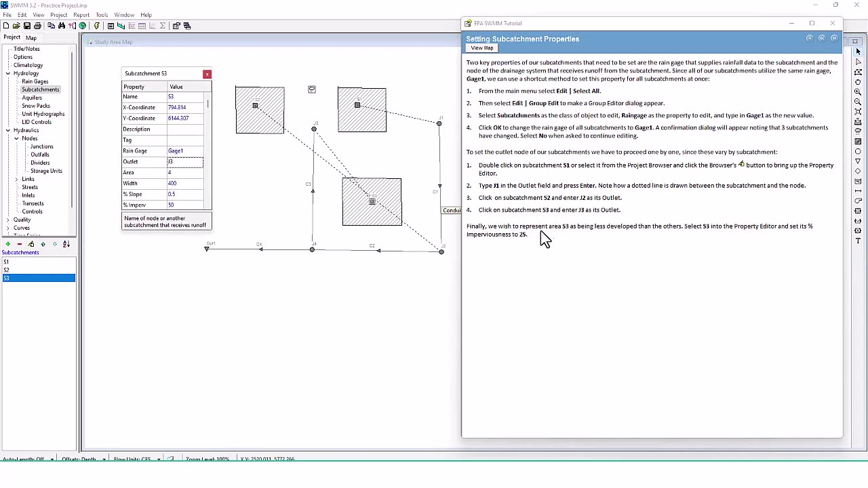The width and height of the screenshot is (868, 488).
Task: Click the Copy to clipboard toolbar icon
Action: (x=51, y=26)
